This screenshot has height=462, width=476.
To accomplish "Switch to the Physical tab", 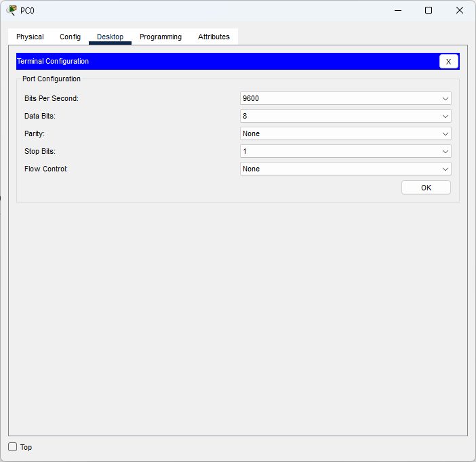I will [30, 37].
